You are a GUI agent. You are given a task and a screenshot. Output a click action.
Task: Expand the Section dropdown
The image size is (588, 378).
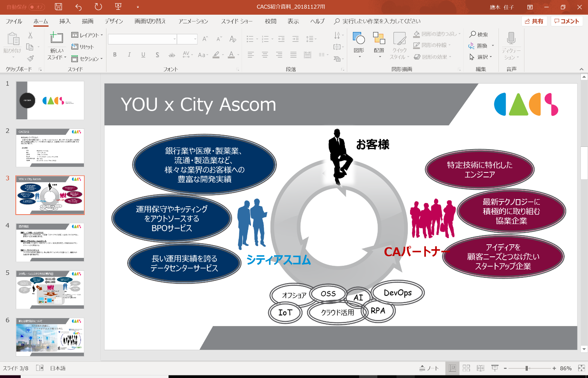[87, 59]
